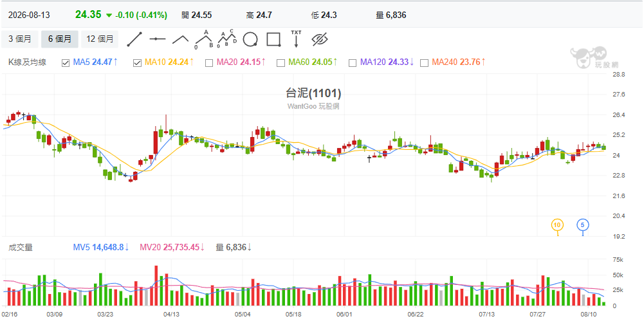The width and height of the screenshot is (644, 321).
Task: Enable the MA20 moving average checkbox
Action: point(209,63)
